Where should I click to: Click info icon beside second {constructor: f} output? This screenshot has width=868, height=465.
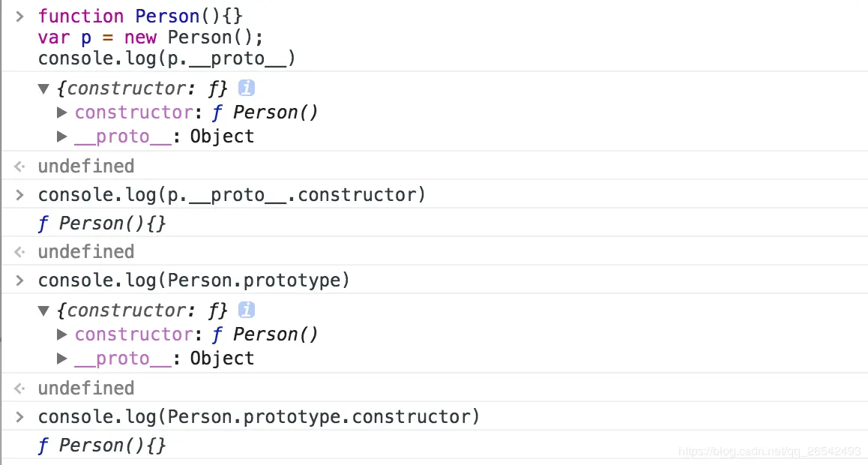(247, 310)
